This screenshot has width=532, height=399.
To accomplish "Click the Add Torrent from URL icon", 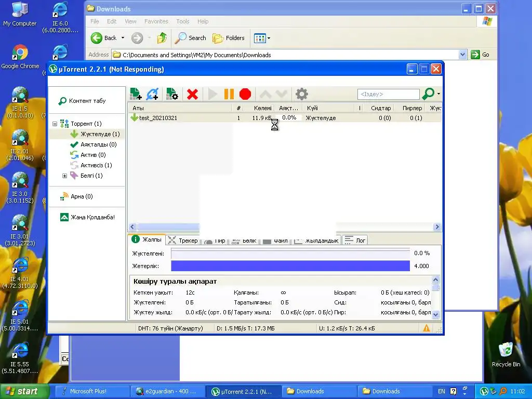I will (152, 94).
